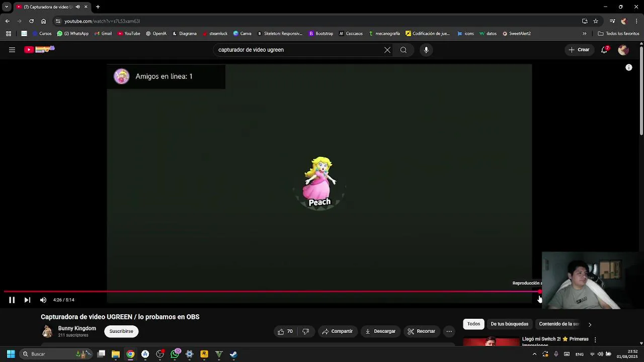The image size is (644, 362).
Task: Open Gmail bookmark
Action: pos(103,34)
